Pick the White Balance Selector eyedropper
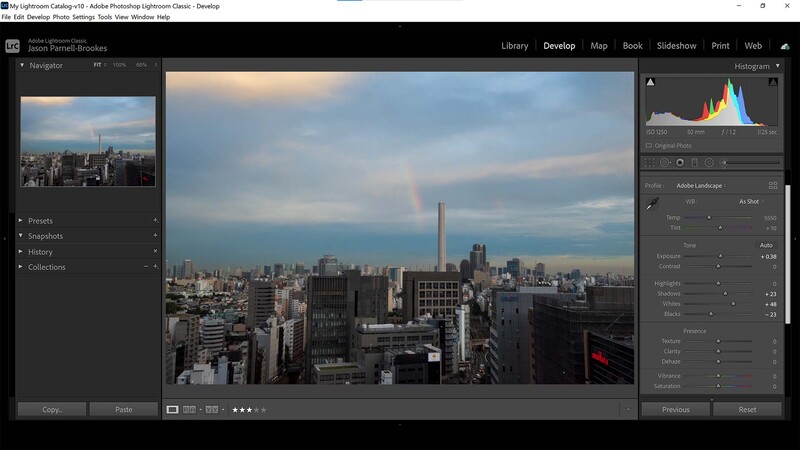This screenshot has width=800, height=450. [x=652, y=204]
